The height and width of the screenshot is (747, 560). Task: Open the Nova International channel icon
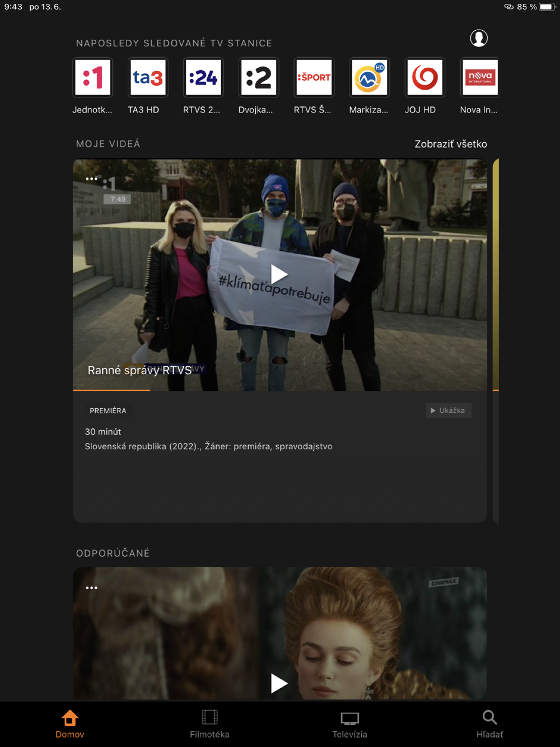click(x=479, y=77)
